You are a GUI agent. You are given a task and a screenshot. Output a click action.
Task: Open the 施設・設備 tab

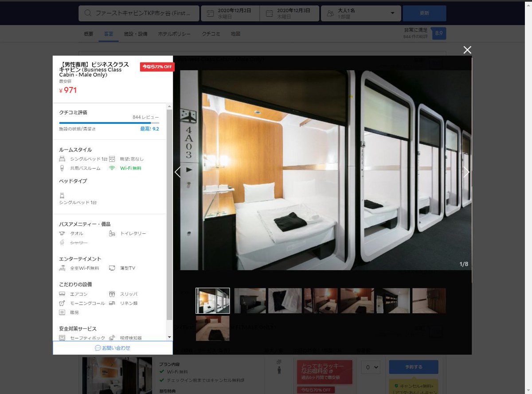136,34
